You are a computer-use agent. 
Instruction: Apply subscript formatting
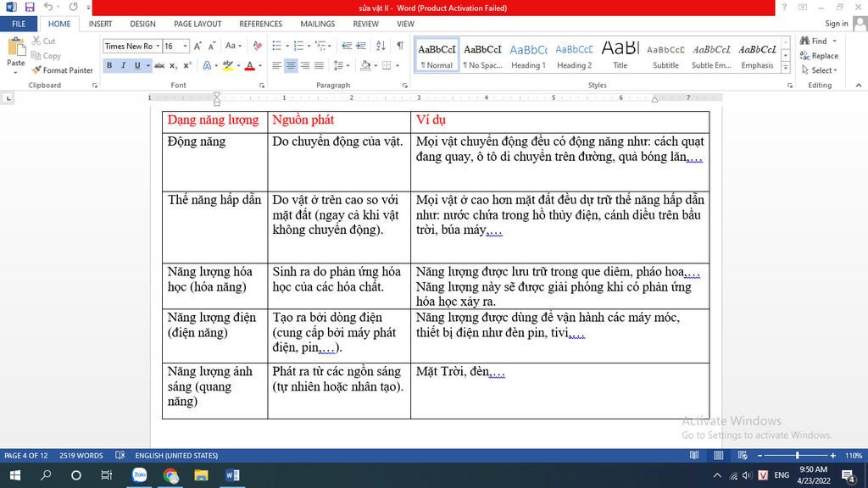173,65
